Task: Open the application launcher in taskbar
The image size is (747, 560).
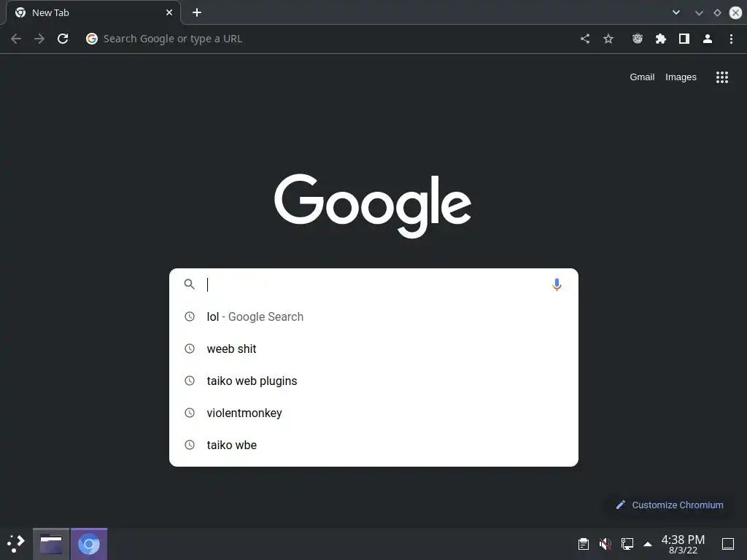Action: point(16,544)
